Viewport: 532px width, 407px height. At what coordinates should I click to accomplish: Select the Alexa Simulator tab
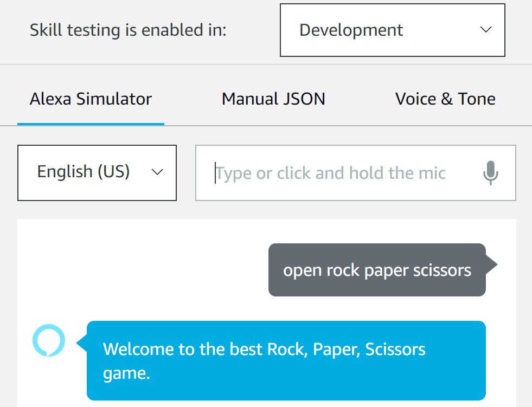(x=91, y=99)
